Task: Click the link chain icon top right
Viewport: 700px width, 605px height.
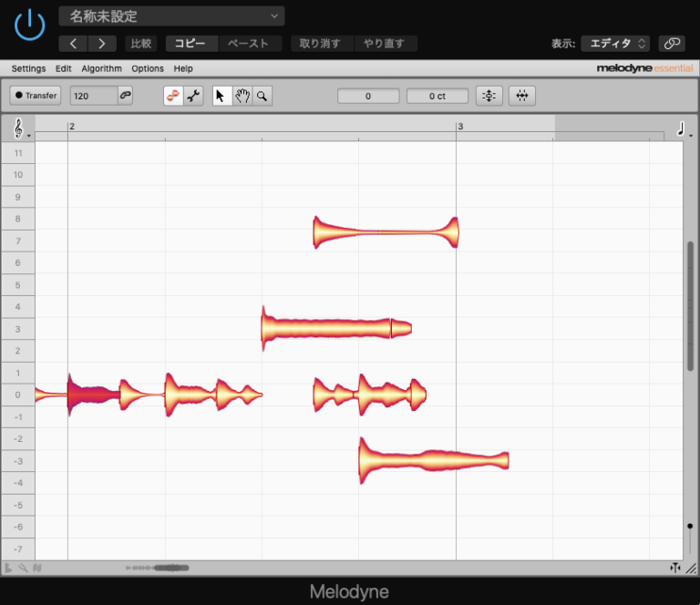Action: 672,43
